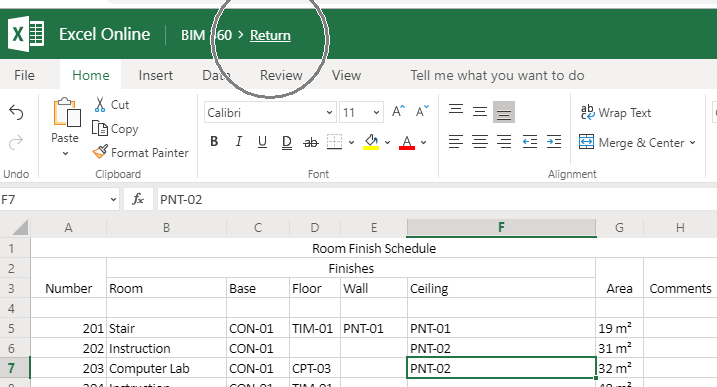717x387 pixels.
Task: Toggle Italic formatting
Action: click(x=238, y=142)
